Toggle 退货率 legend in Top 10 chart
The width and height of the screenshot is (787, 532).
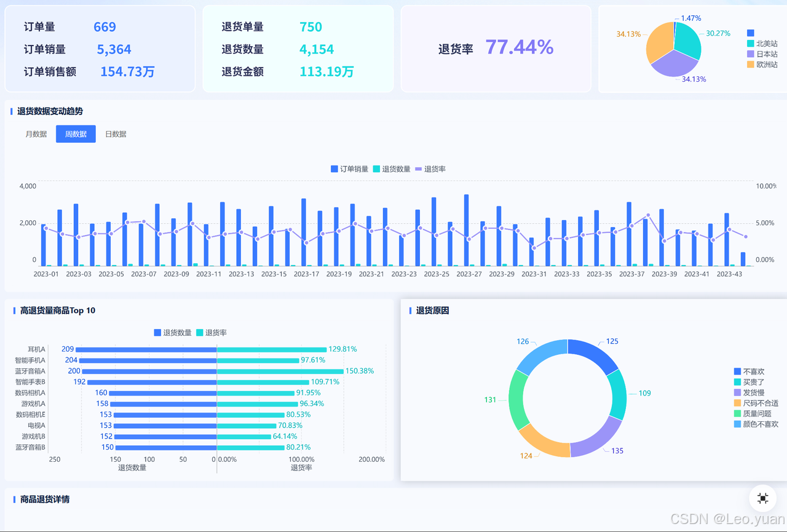[x=212, y=333]
